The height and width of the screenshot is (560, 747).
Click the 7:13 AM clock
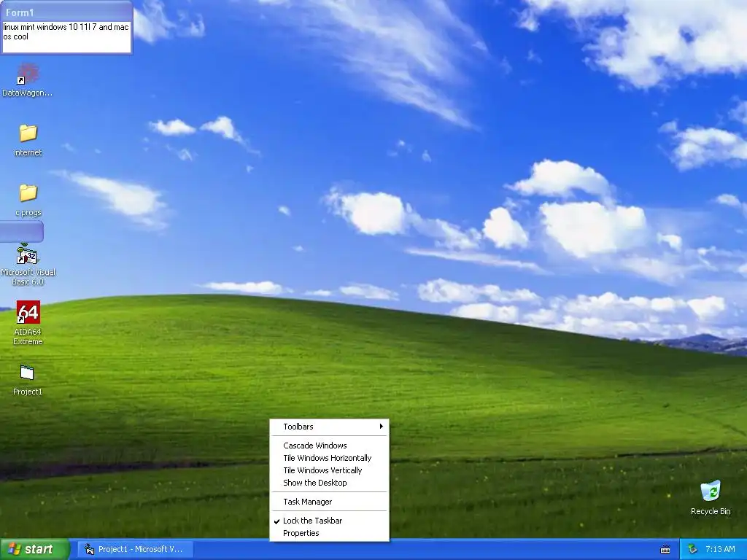[720, 550]
